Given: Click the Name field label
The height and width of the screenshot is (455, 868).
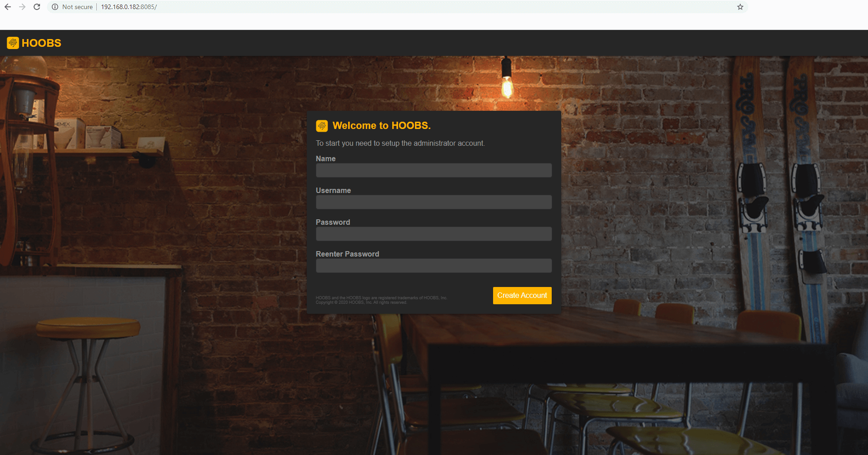Looking at the screenshot, I should tap(326, 158).
